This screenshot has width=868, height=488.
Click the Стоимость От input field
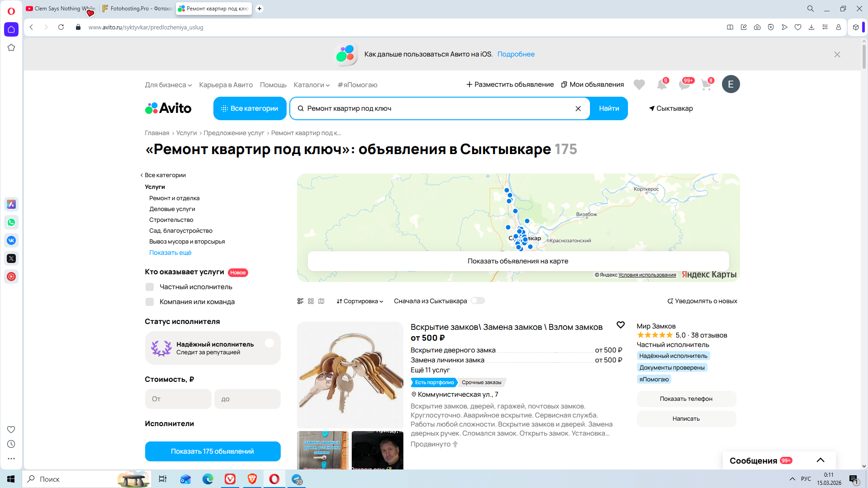(178, 399)
